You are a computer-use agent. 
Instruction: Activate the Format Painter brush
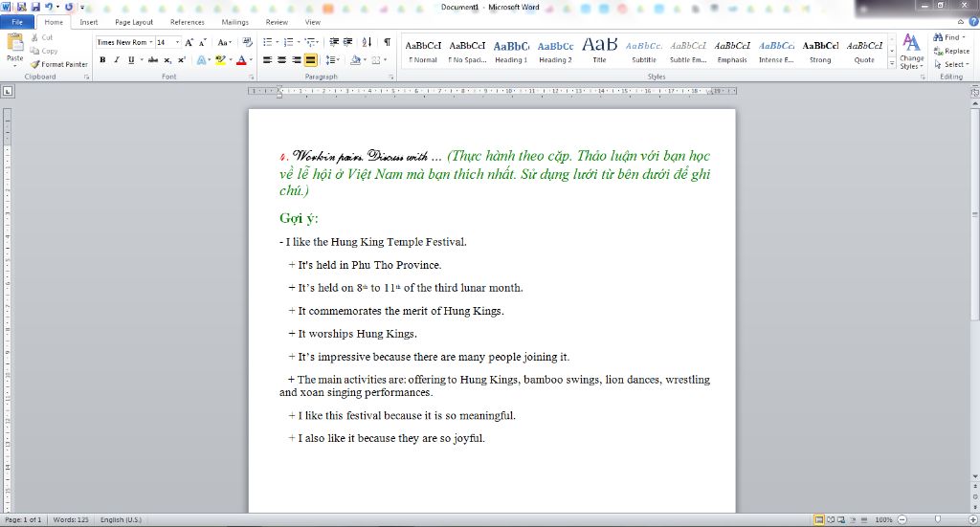[x=58, y=64]
